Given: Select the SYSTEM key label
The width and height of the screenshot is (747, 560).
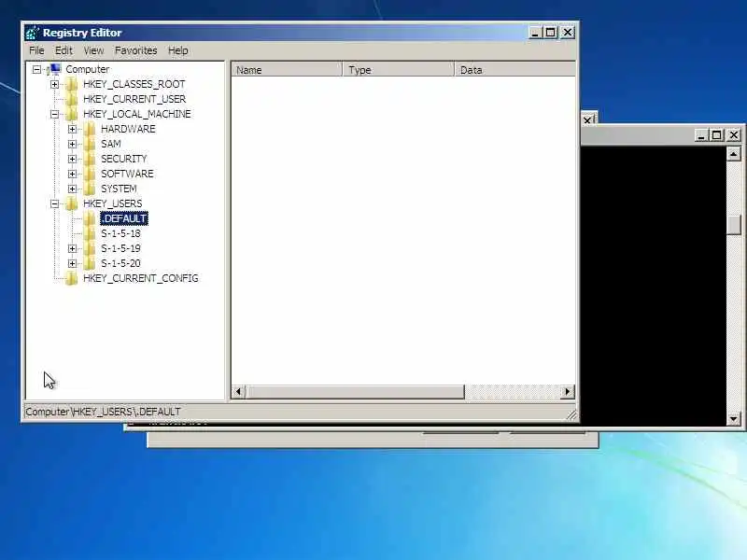Looking at the screenshot, I should [x=119, y=189].
